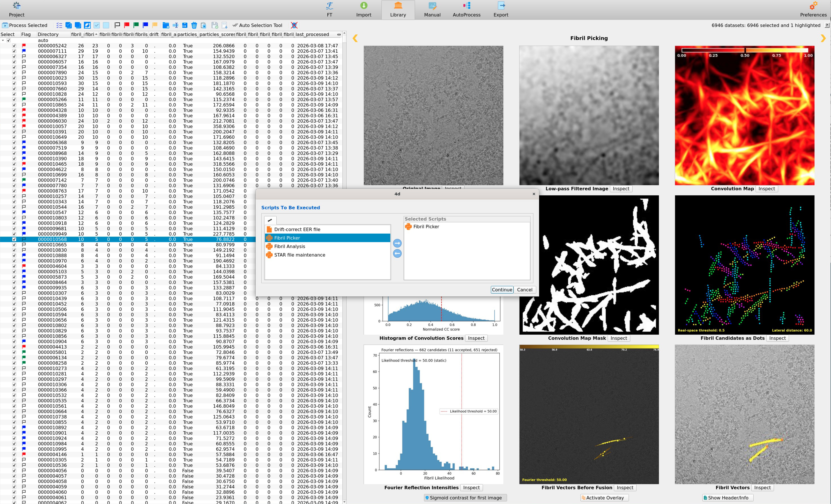Open the Auto Selection Tool
Image resolution: width=831 pixels, height=504 pixels.
pyautogui.click(x=257, y=25)
